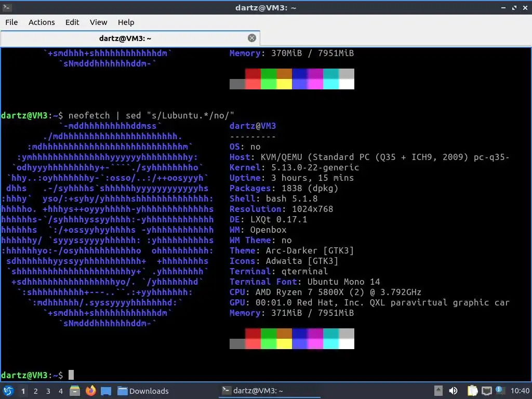Viewport: 532px width, 399px height.
Task: Click the 'Icons: Adwaita [GTK3]' line
Action: (284, 261)
